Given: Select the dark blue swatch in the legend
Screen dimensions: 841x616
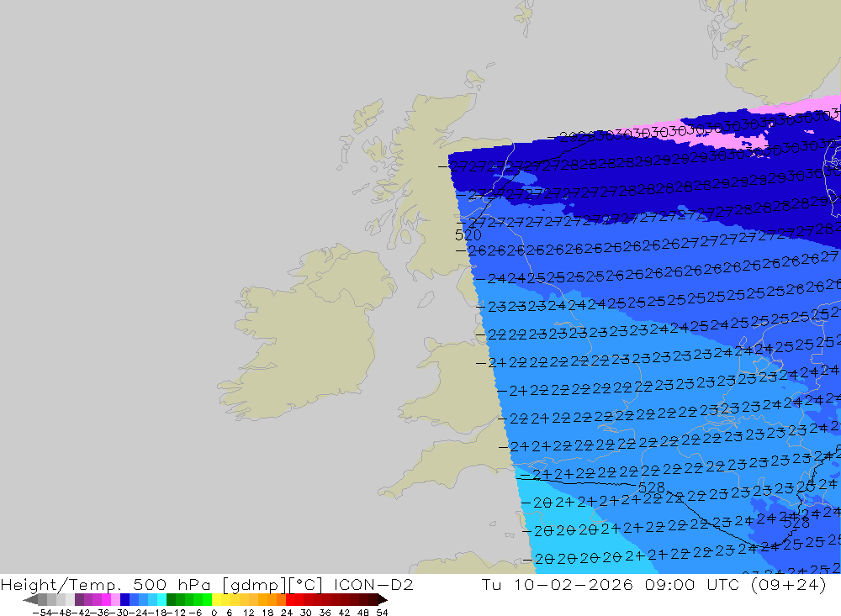Looking at the screenshot, I should click(x=124, y=600).
